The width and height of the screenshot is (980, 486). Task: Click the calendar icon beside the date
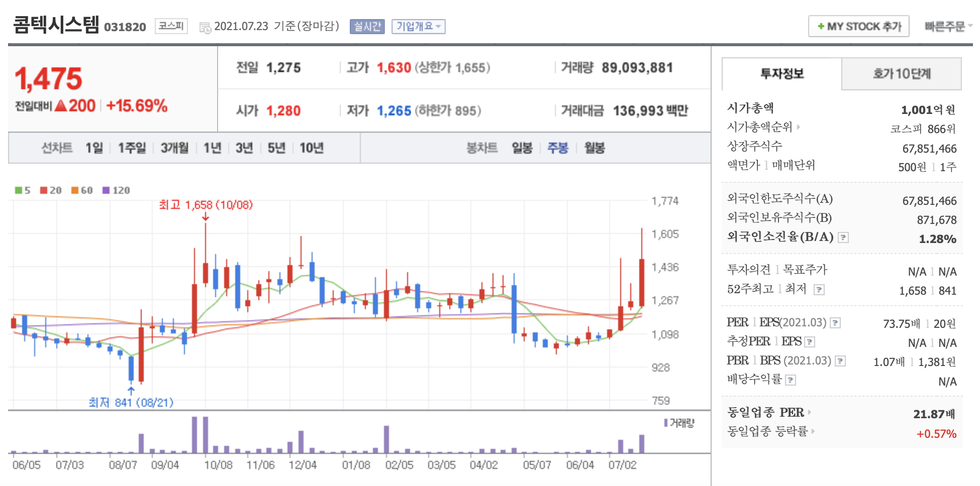(205, 28)
